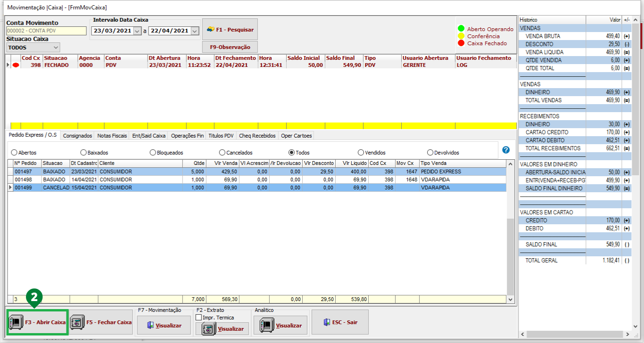The width and height of the screenshot is (644, 343).
Task: Click the red status dot in row 398
Action: pos(16,65)
